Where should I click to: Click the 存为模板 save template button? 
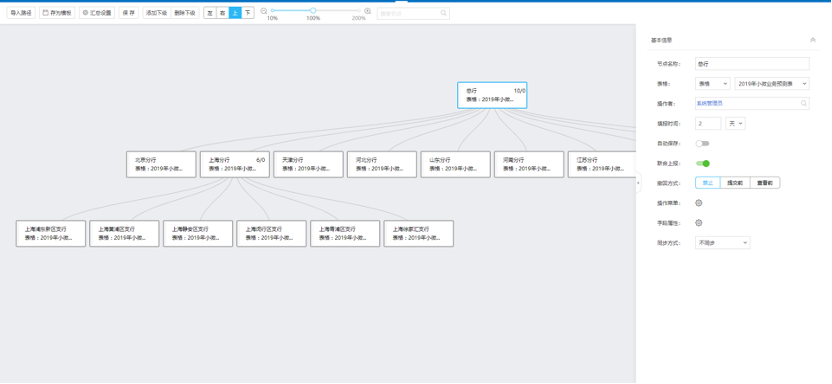[x=57, y=13]
